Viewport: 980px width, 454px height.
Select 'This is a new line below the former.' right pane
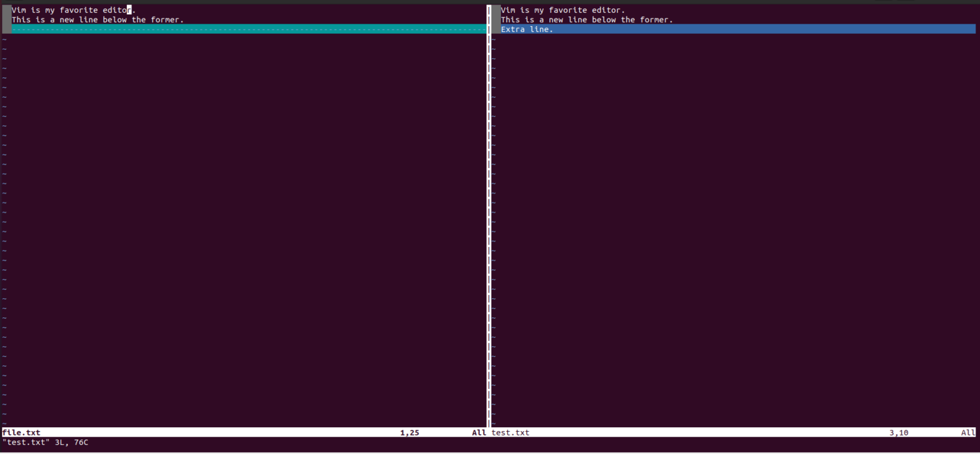tap(586, 19)
